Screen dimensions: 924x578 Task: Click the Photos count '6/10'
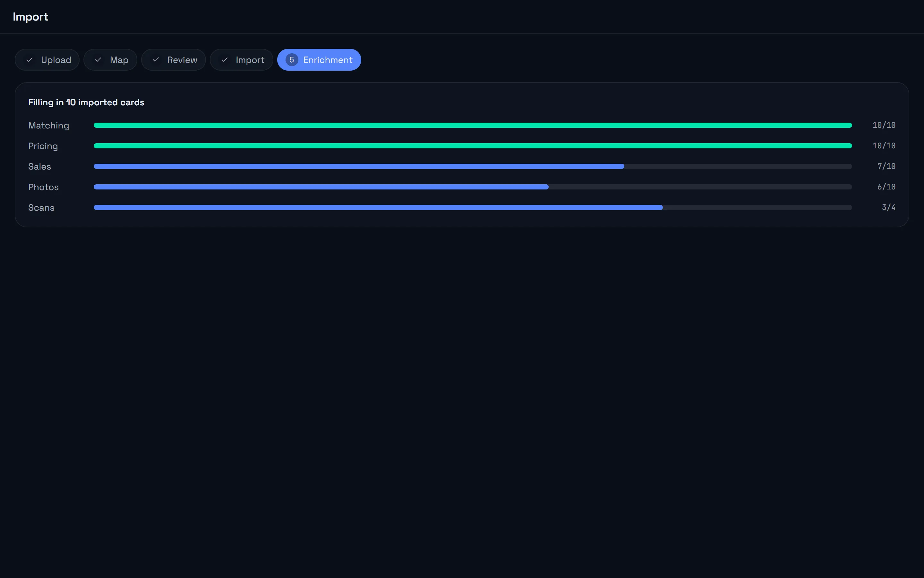[886, 187]
